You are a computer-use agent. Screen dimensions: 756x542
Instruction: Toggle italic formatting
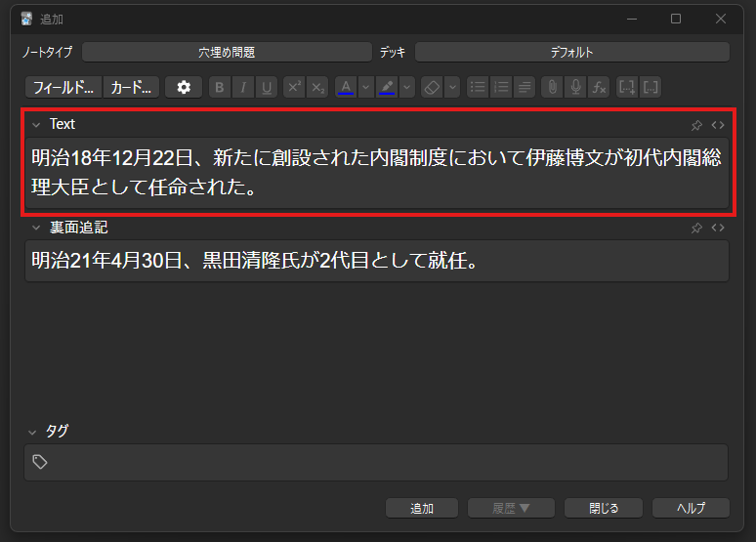243,87
